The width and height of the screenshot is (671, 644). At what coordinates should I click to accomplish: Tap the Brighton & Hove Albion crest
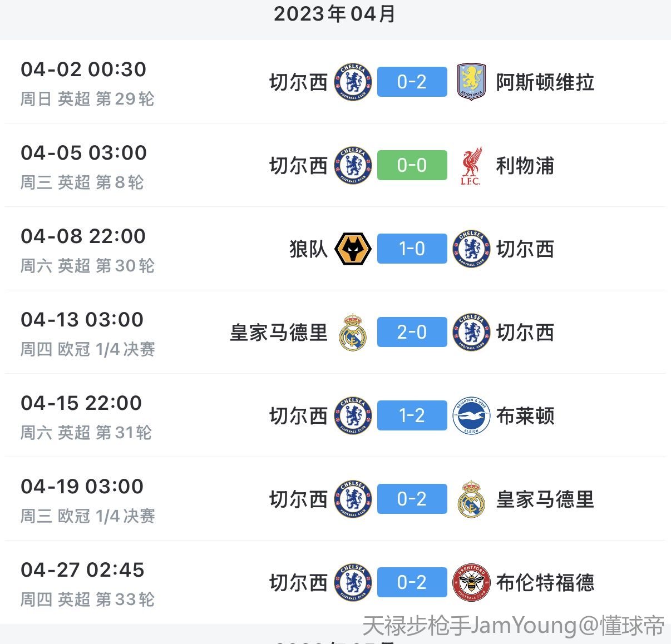pyautogui.click(x=471, y=416)
